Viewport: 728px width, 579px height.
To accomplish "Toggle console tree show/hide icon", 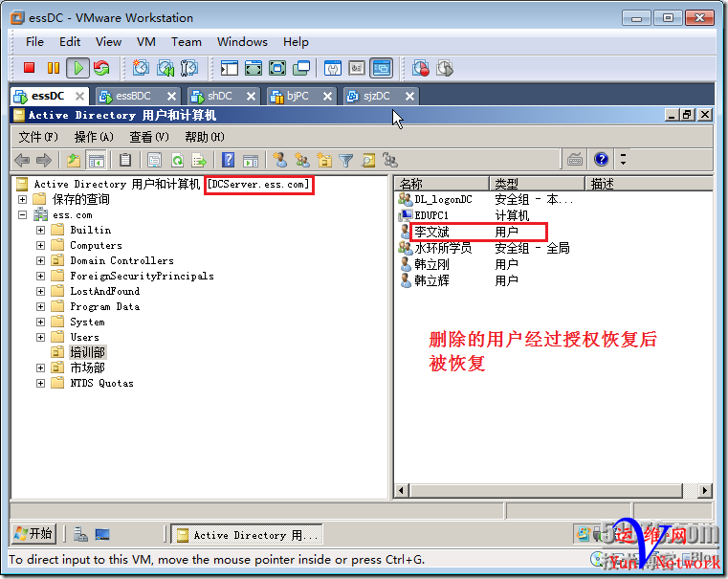I will pos(96,161).
